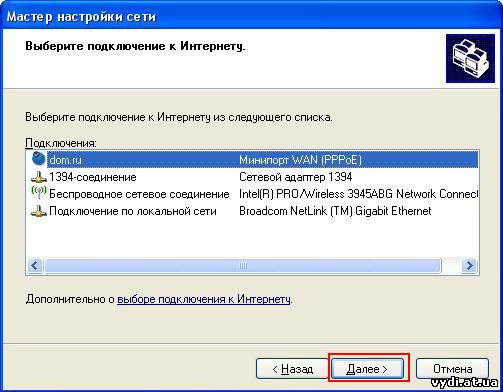Screen dimensions: 503x392
Task: Click the Сетевой адаптер 1394 device text
Action: [x=296, y=177]
